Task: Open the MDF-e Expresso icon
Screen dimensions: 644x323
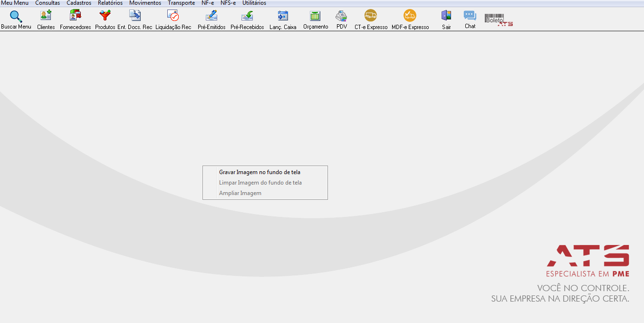Action: click(x=410, y=16)
